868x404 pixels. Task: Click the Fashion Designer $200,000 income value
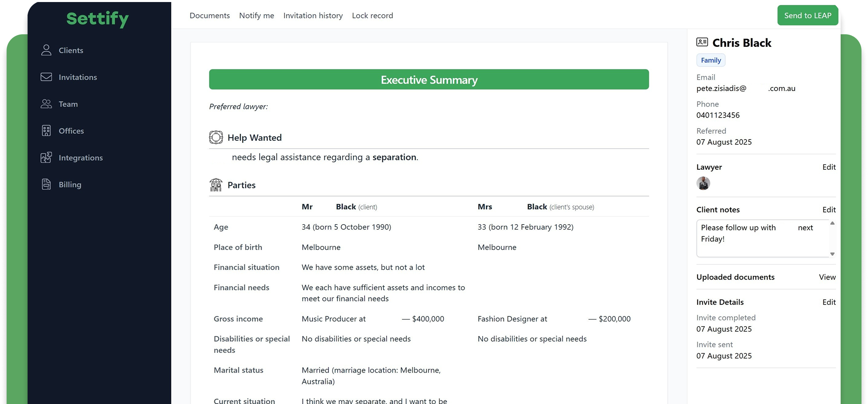coord(554,319)
